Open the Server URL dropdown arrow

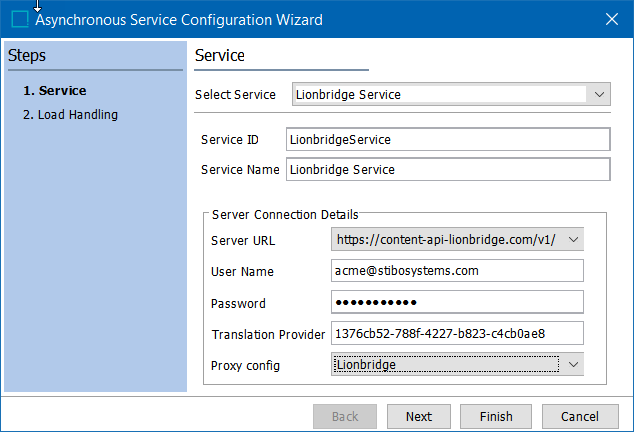[x=573, y=240]
